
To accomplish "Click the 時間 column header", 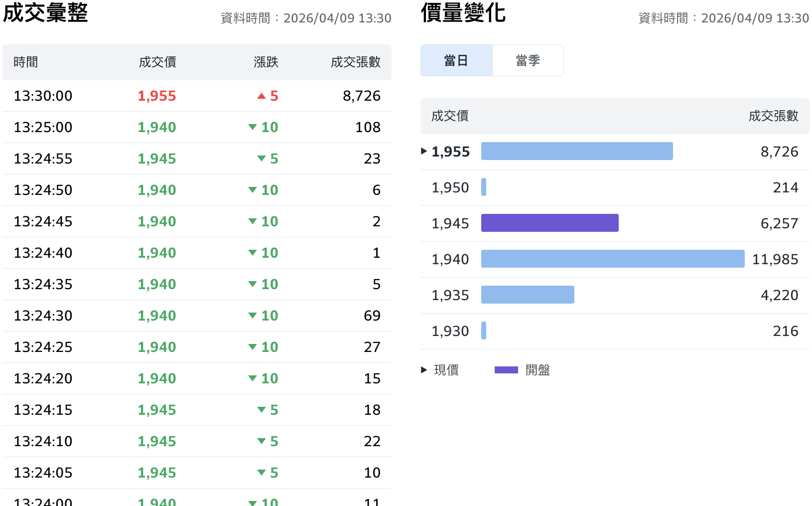I will point(26,62).
